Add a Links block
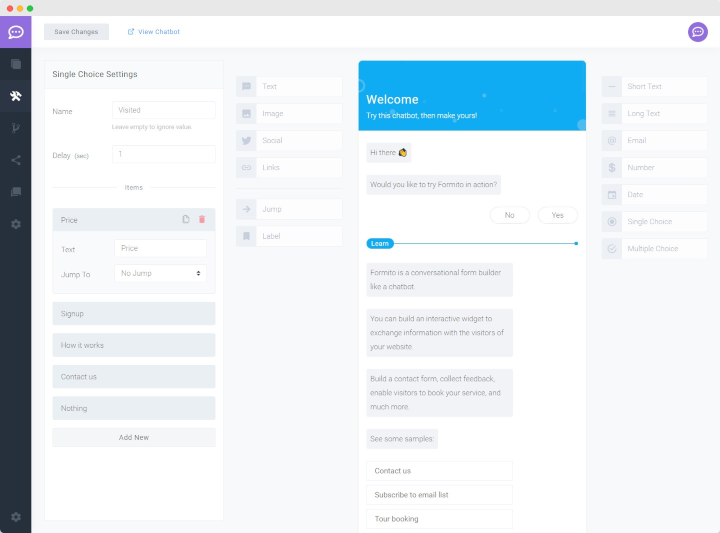Screen dimensions: 720x533 pyautogui.click(x=289, y=168)
